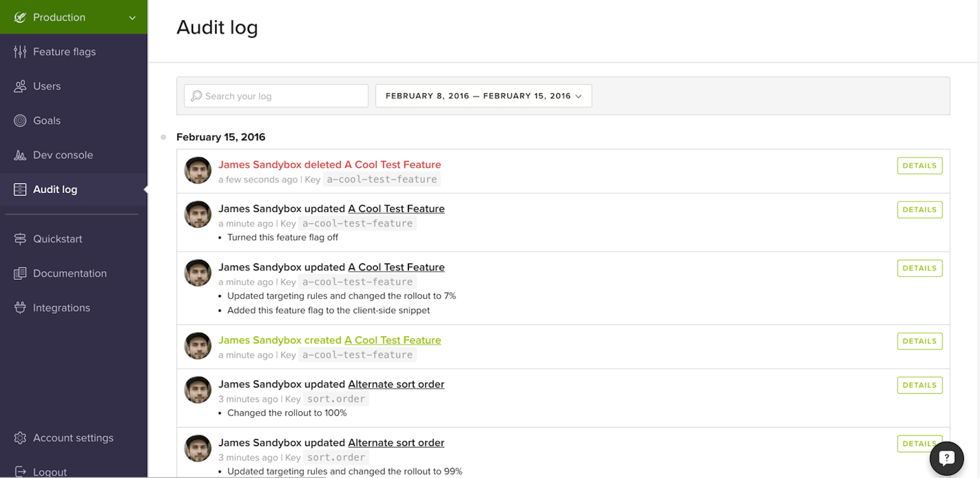The width and height of the screenshot is (980, 478).
Task: Open the A Cool Test Feature link in turned-off entry
Action: pos(396,209)
